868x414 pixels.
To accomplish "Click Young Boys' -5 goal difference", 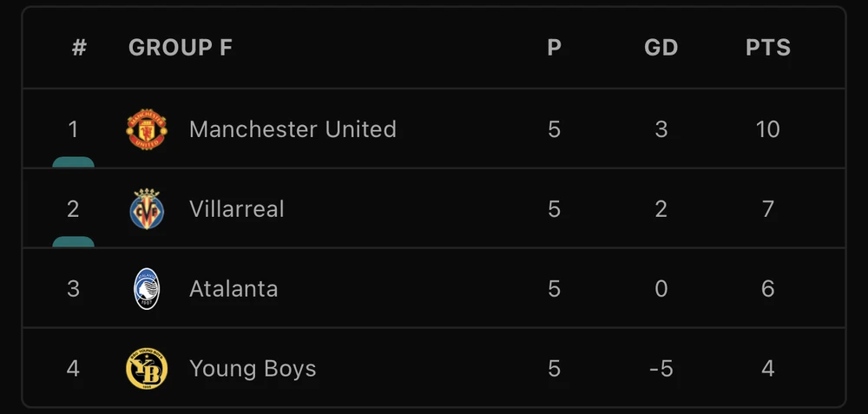I will click(x=661, y=369).
